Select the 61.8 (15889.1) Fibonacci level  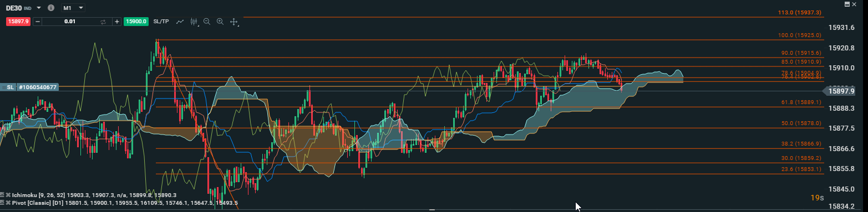click(801, 102)
